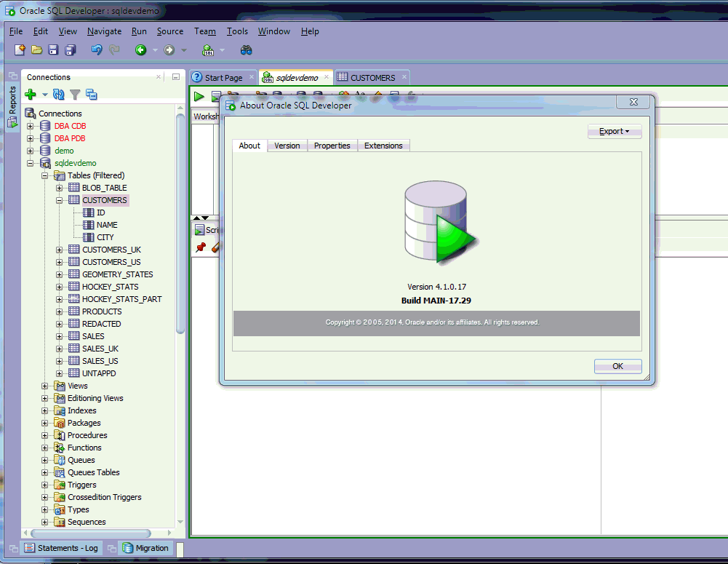
Task: Expand the Views node in the tree
Action: 44,385
